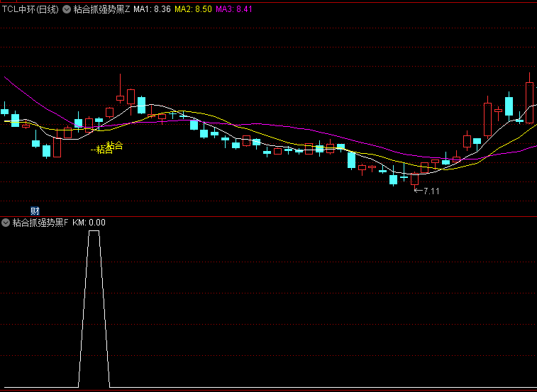The height and width of the screenshot is (392, 537).
Task: Click the white MA1: 8.36 label
Action: 152,9
